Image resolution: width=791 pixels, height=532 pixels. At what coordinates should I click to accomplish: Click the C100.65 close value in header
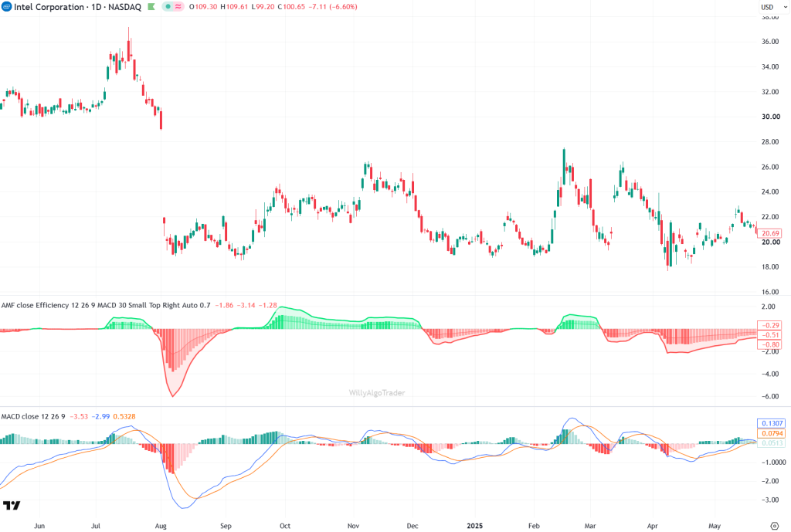point(291,7)
